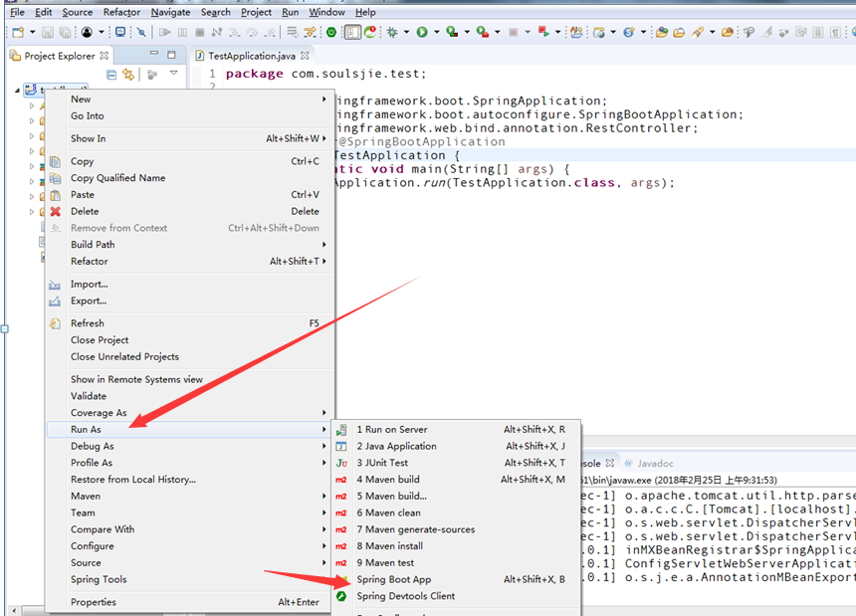Click the TestApplication.java editor tab
Screen dimensions: 856x616
click(251, 56)
